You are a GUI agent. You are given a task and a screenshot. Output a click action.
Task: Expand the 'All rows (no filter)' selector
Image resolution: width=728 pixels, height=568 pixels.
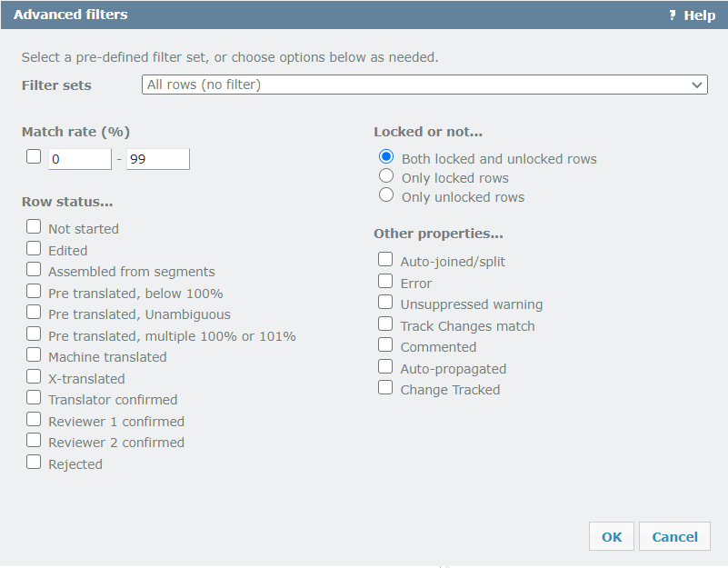424,84
